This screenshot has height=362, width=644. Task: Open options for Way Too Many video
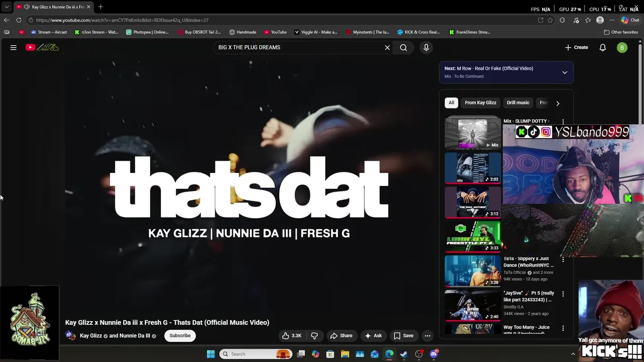click(563, 328)
